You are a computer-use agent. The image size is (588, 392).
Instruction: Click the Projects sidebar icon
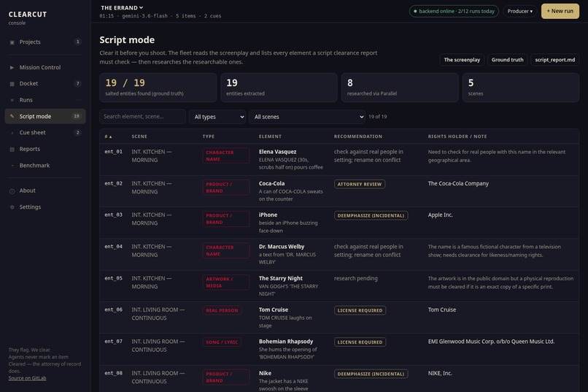12,42
